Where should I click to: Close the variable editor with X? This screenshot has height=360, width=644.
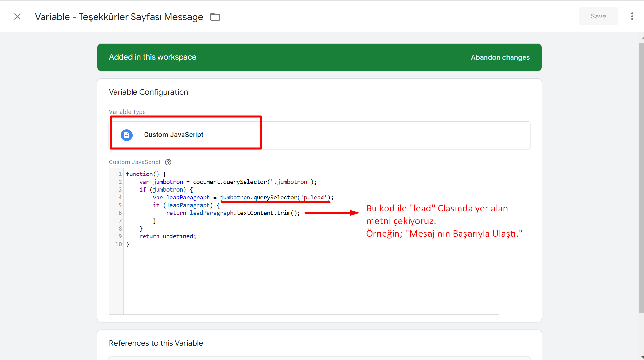18,17
